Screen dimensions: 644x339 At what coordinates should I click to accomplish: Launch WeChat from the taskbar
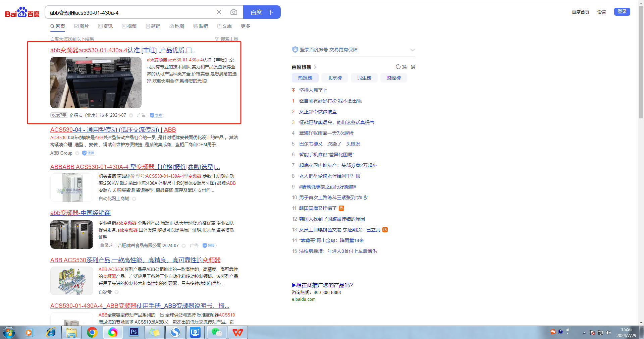pyautogui.click(x=217, y=332)
